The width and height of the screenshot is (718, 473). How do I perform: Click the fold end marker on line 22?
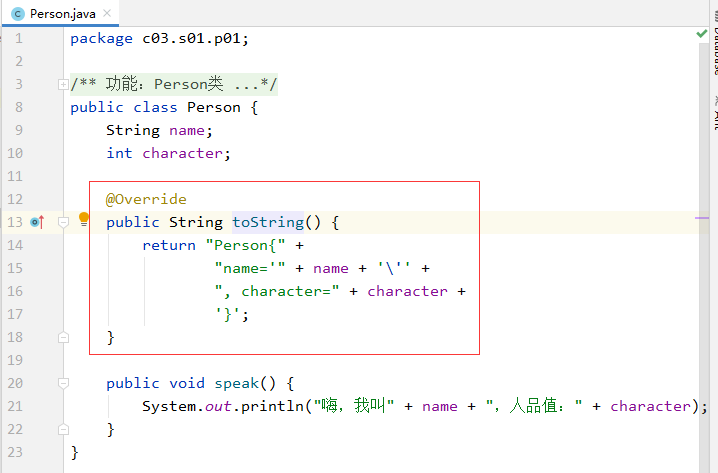63,430
